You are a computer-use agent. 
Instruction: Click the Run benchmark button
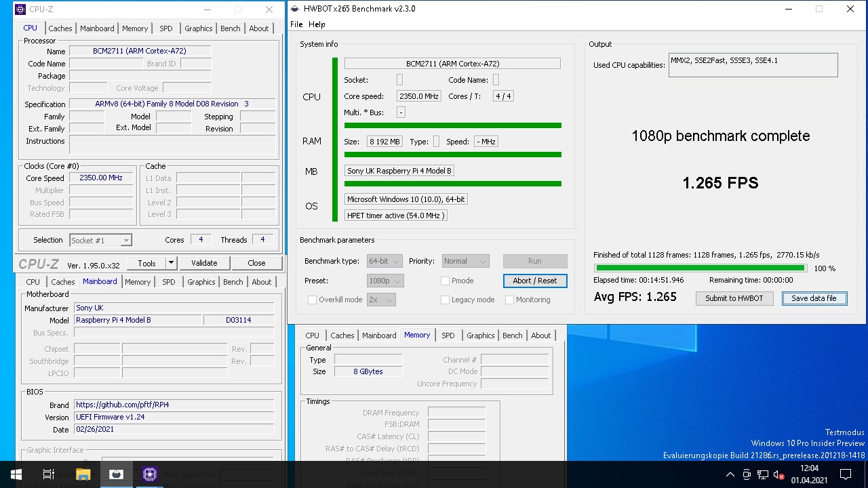tap(535, 261)
